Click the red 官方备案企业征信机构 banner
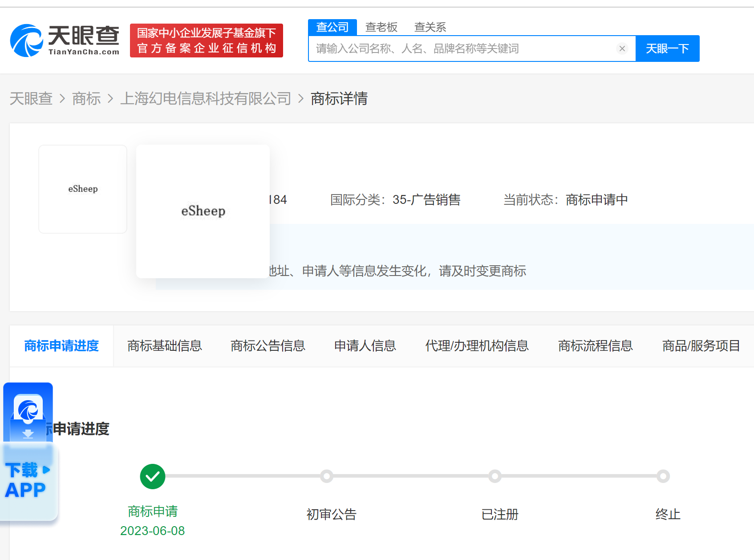 tap(207, 41)
